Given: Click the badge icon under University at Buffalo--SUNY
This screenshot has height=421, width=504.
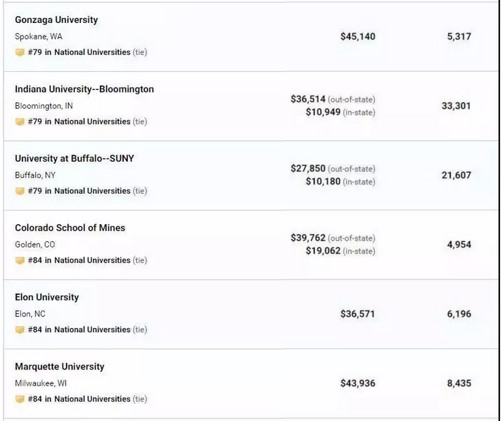Looking at the screenshot, I should point(20,191).
